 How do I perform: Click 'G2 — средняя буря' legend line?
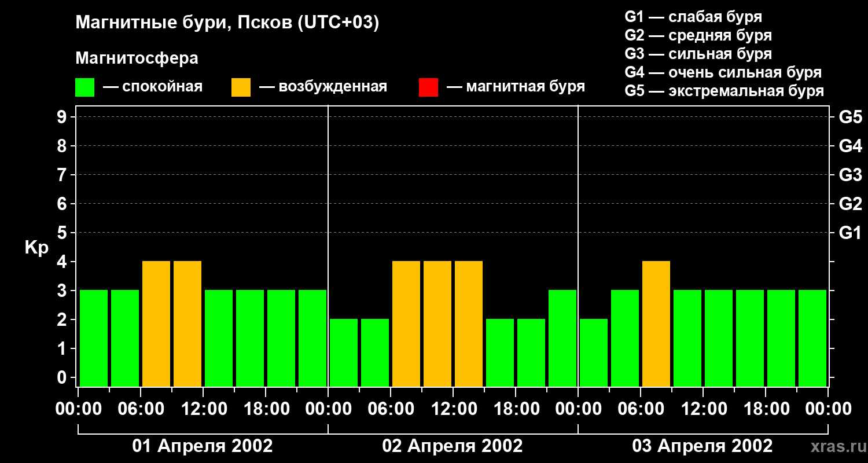[698, 35]
